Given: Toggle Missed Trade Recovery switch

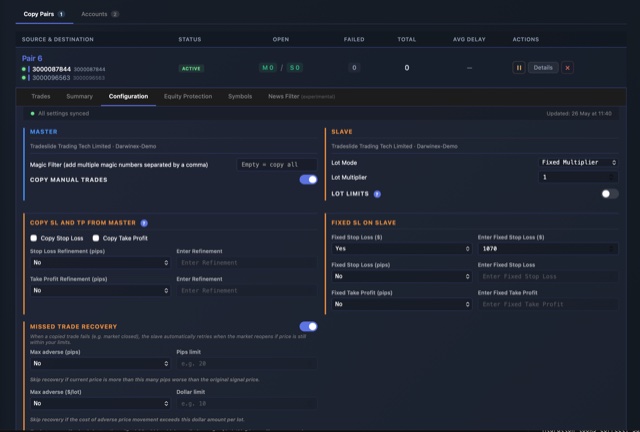Looking at the screenshot, I should click(x=308, y=326).
